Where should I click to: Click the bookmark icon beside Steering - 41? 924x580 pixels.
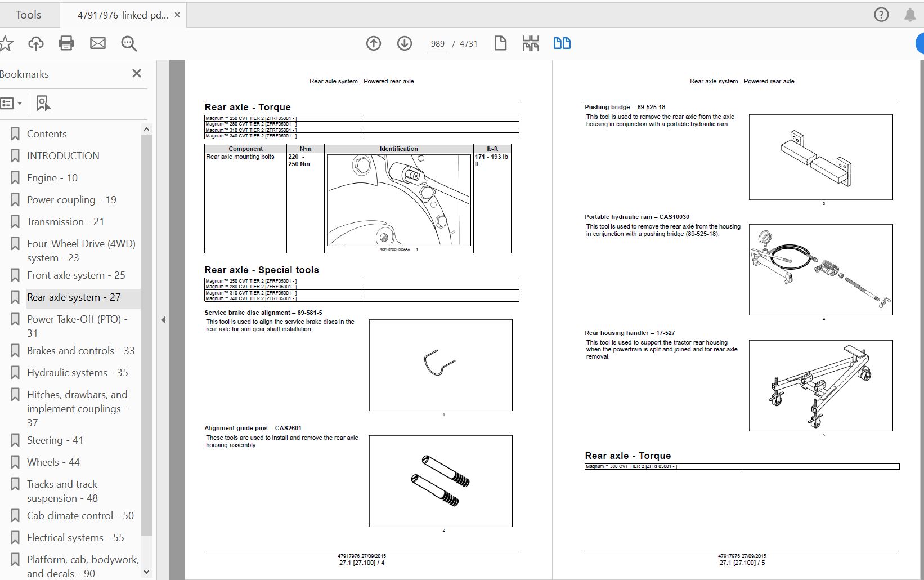15,440
